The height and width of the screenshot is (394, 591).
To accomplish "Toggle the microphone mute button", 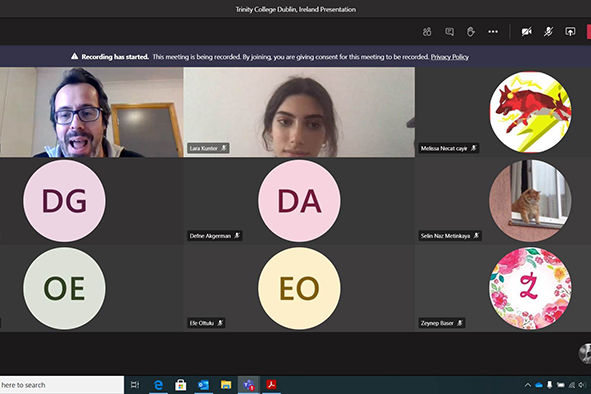I will point(548,32).
